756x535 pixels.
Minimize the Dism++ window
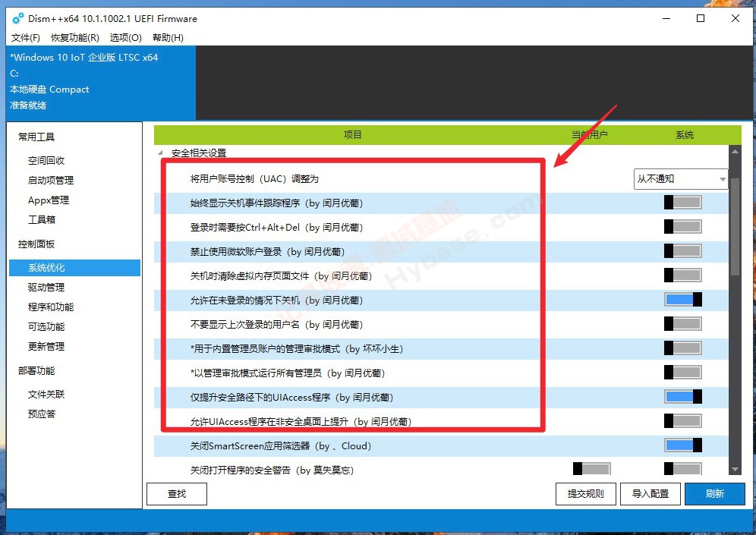pos(666,18)
